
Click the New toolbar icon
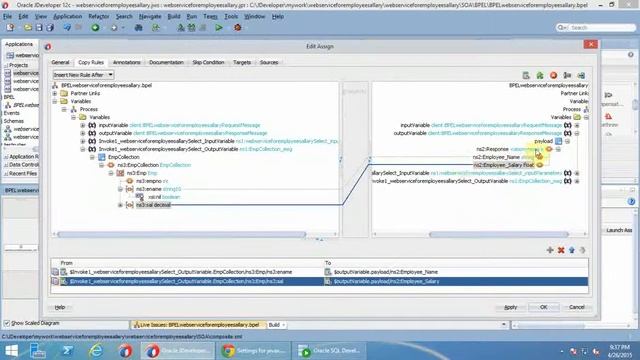click(x=10, y=28)
